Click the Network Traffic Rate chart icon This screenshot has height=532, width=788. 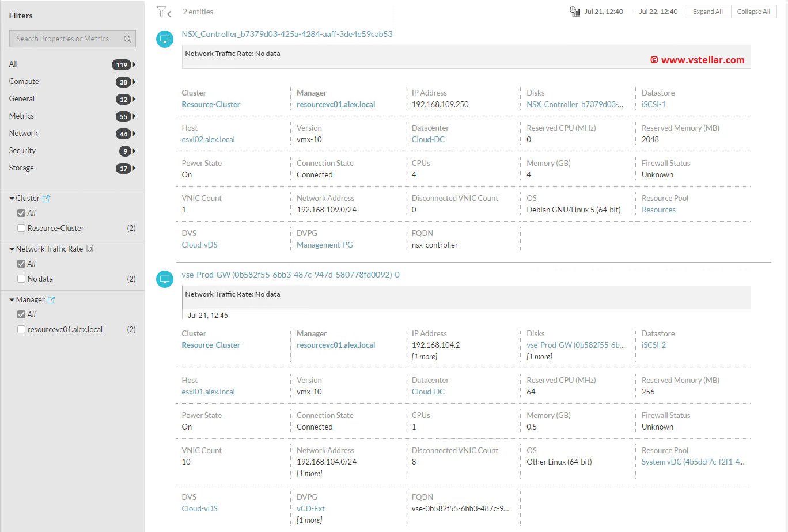point(90,249)
